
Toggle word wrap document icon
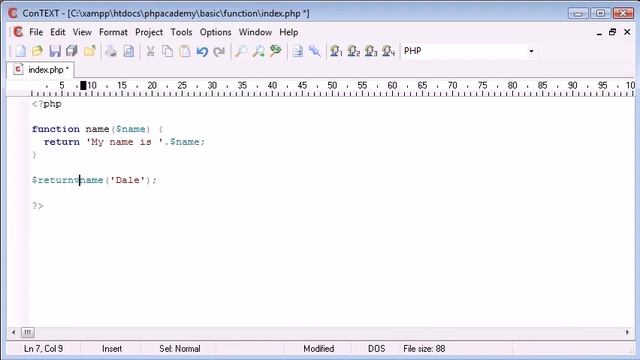pos(298,51)
